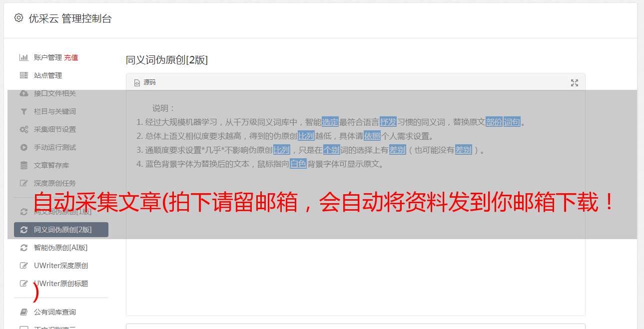Click the 手动运行测试 play icon
Viewport: 644px width, 329px height.
[23, 147]
